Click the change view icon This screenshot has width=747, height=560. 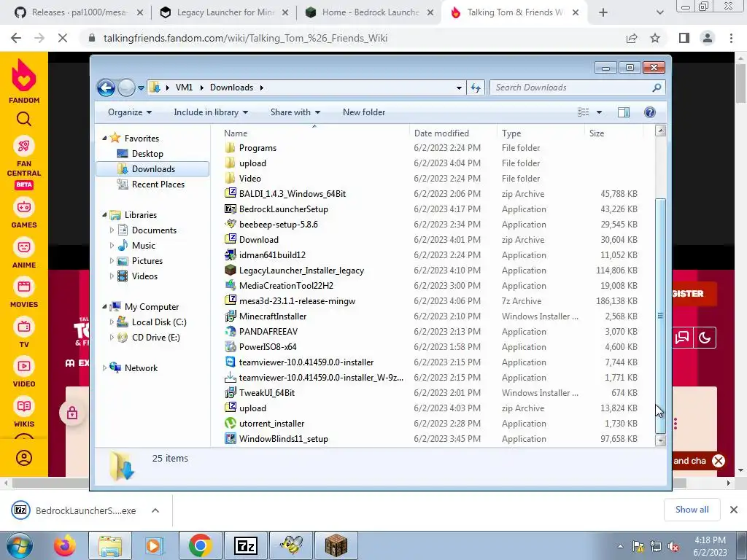[583, 112]
